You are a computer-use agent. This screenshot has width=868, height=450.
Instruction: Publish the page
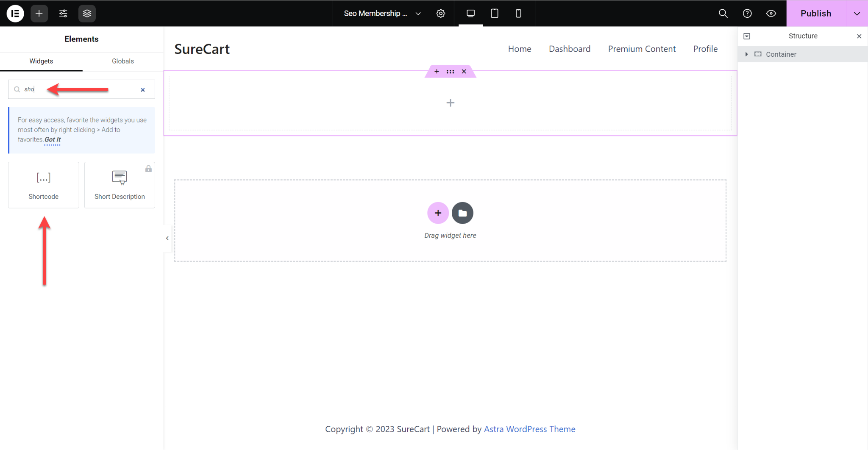coord(815,13)
